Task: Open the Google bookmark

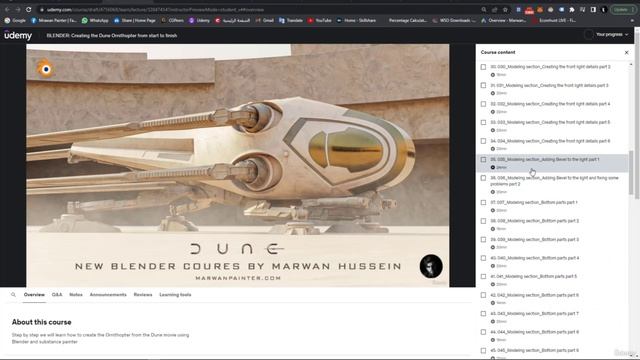Action: [x=15, y=20]
